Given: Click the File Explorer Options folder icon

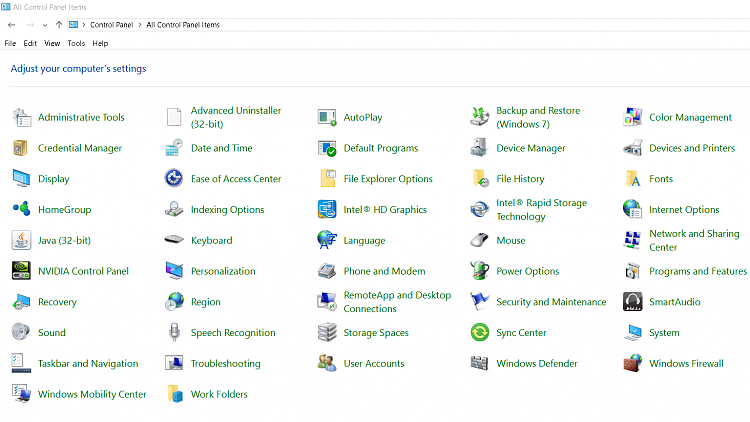Looking at the screenshot, I should 328,178.
